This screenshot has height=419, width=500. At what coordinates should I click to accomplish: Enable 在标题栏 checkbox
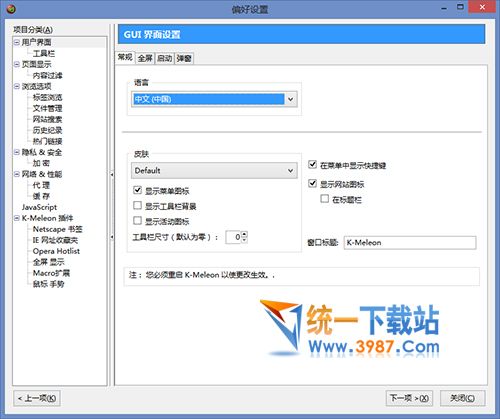pyautogui.click(x=324, y=199)
